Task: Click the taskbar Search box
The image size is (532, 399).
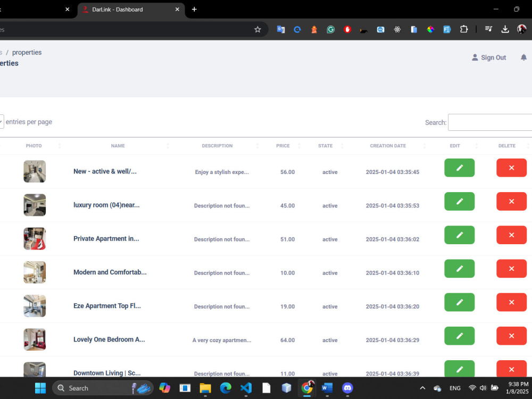Action: [x=103, y=388]
